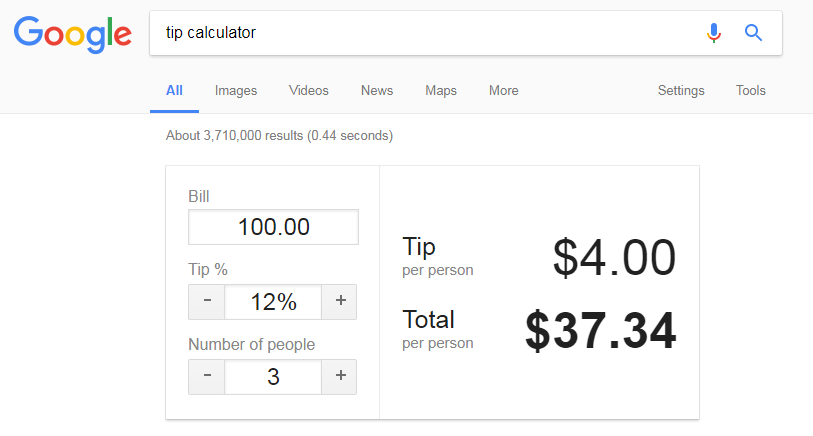Screen dimensions: 813x436
Task: Open the search Tools options
Action: (750, 90)
